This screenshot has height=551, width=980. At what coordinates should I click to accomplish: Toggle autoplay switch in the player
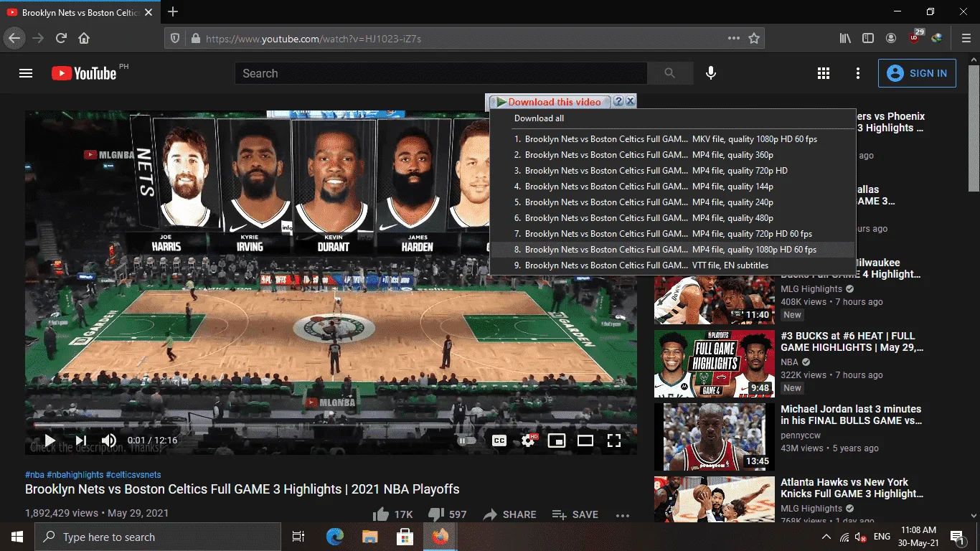[466, 441]
